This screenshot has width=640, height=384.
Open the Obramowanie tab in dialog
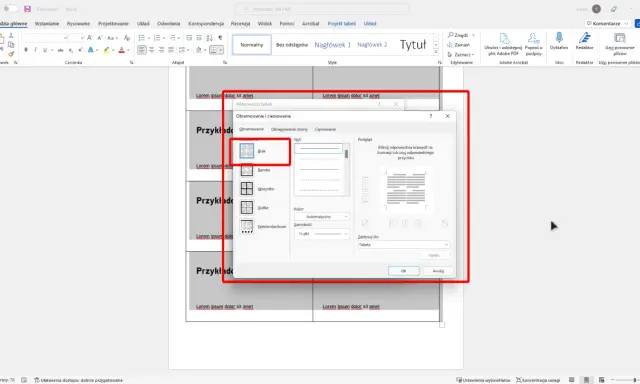(251, 129)
